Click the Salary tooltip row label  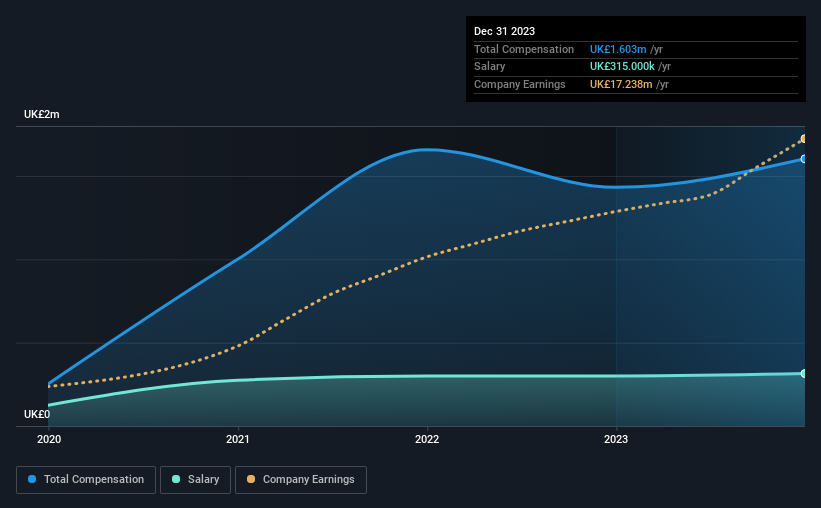point(490,67)
